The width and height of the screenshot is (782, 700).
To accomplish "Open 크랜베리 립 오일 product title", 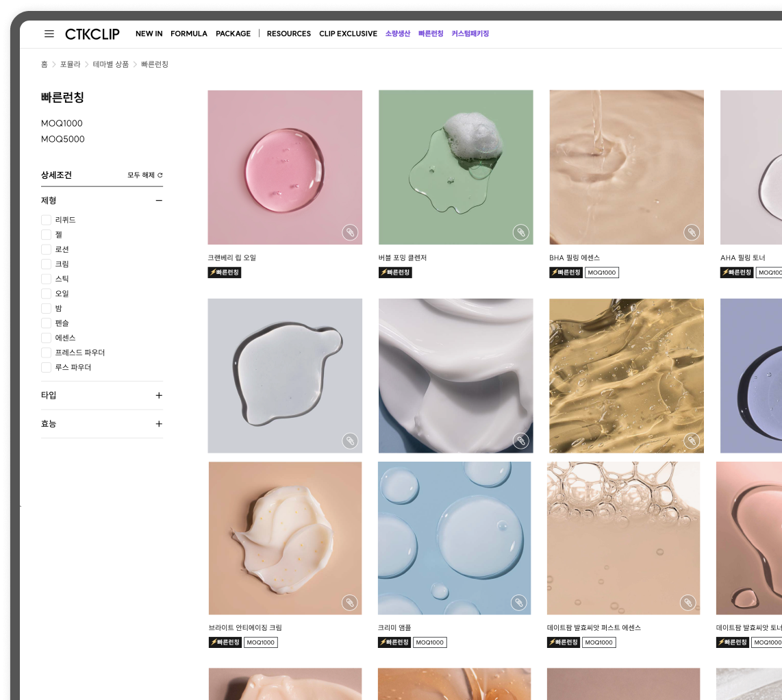I will tap(232, 258).
